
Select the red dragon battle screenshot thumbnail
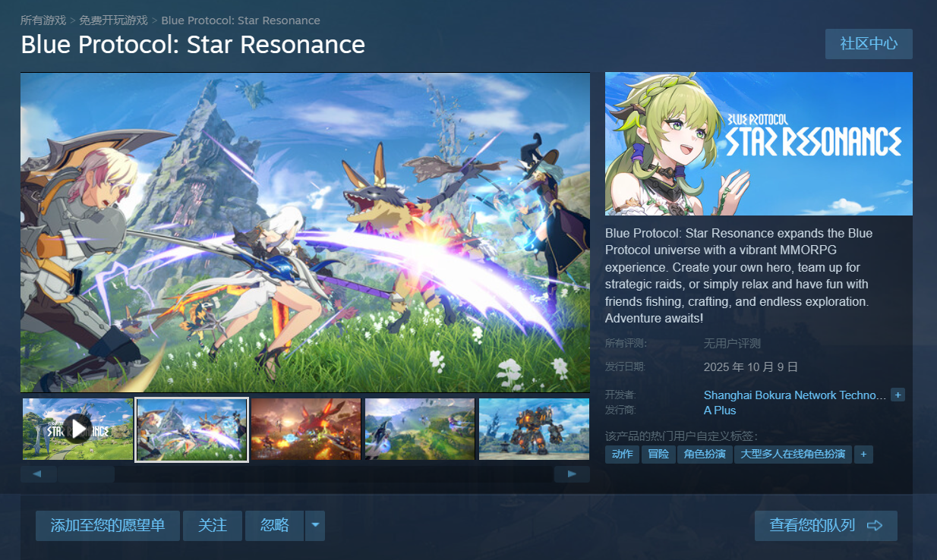click(x=306, y=429)
